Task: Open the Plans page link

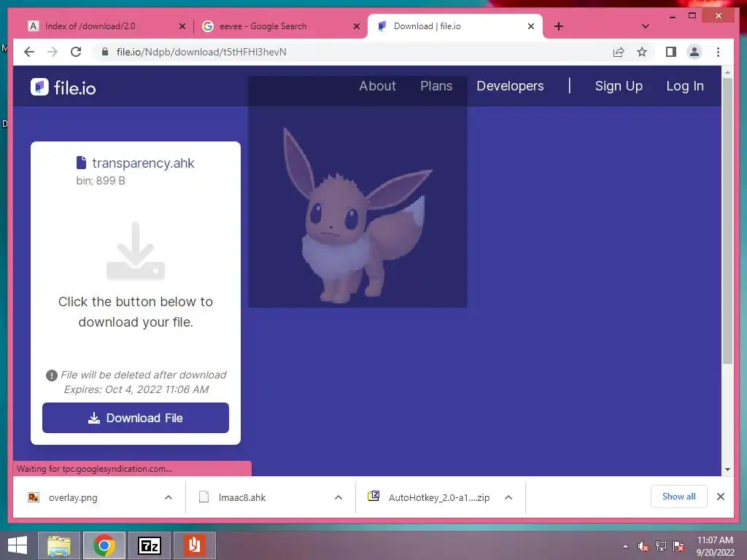Action: [x=436, y=86]
